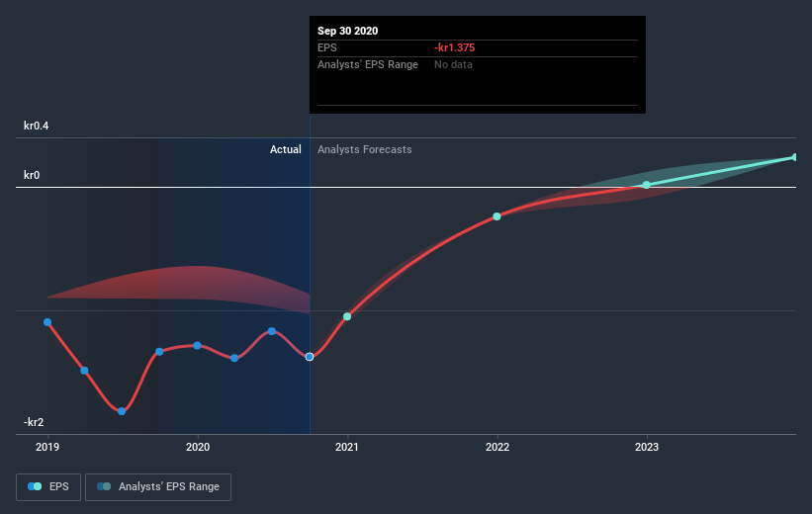Click the '2019' x-axis label

pos(47,447)
